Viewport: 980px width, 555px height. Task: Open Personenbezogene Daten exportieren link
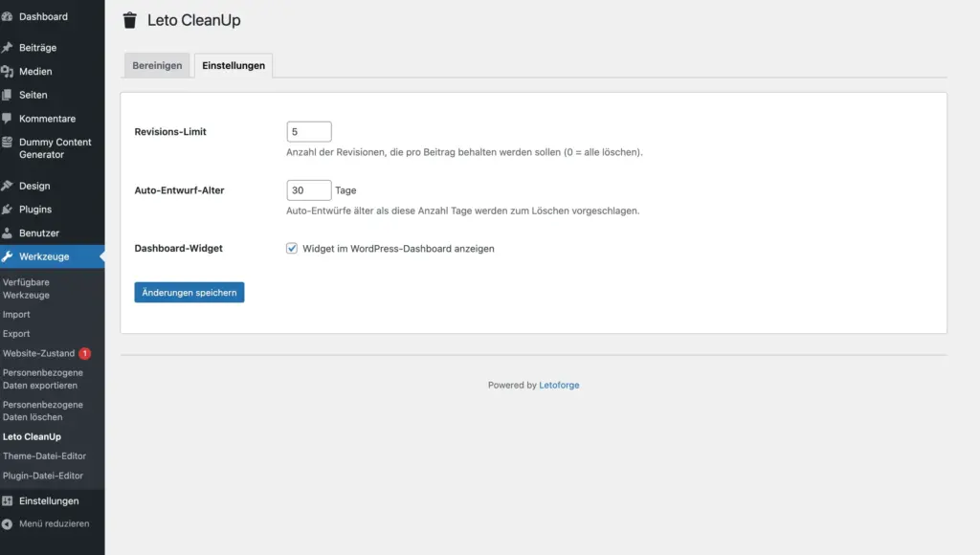(x=42, y=379)
